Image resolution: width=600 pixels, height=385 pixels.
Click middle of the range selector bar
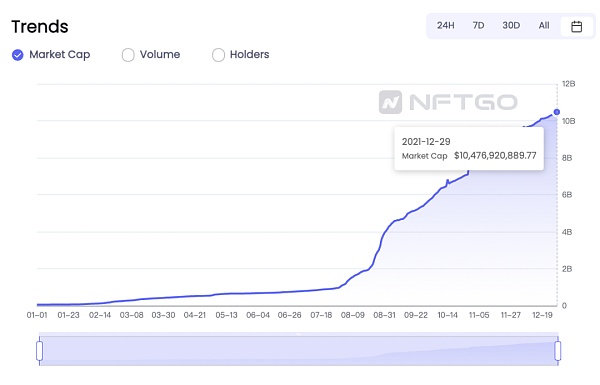click(x=298, y=351)
